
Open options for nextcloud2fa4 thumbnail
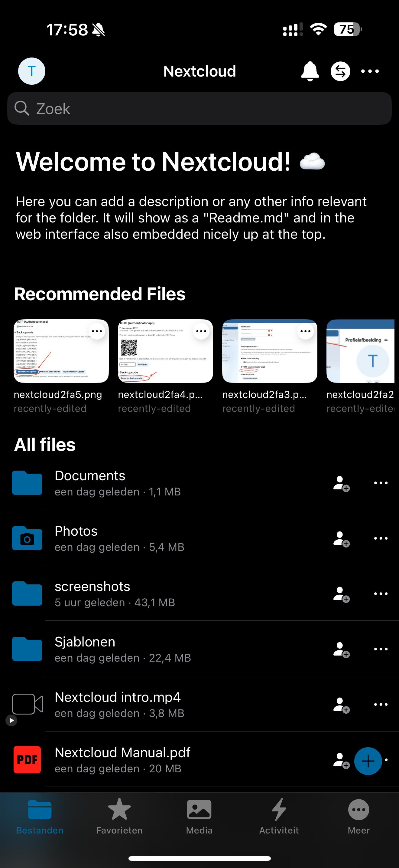click(x=201, y=331)
